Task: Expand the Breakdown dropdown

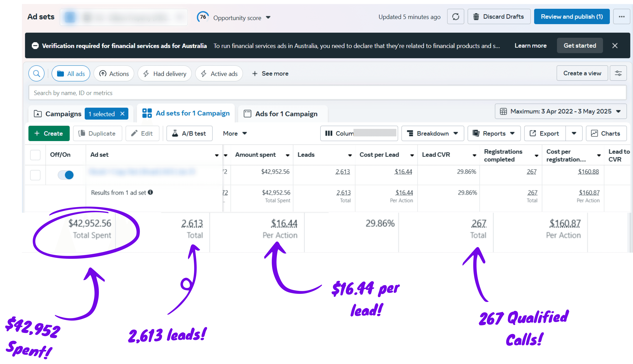Action: (x=433, y=133)
